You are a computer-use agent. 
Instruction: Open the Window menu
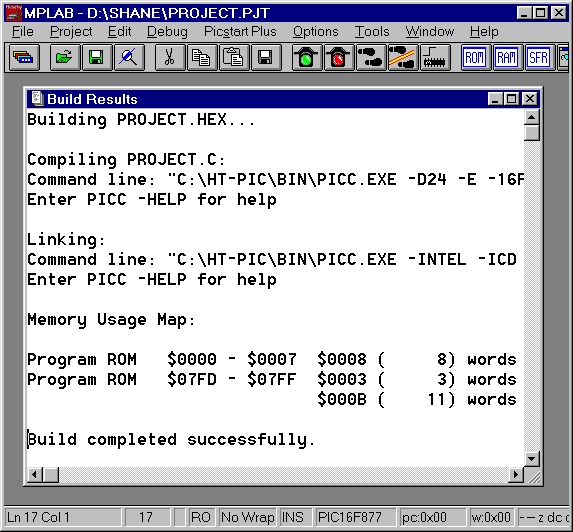point(430,32)
